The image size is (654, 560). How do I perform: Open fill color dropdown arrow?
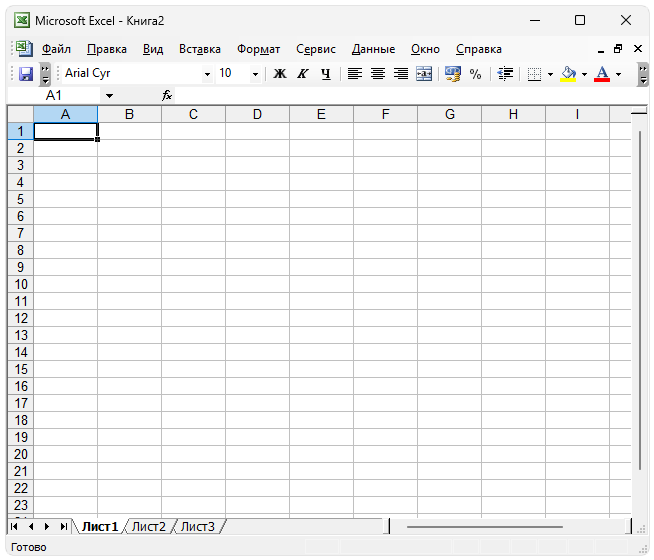click(584, 74)
